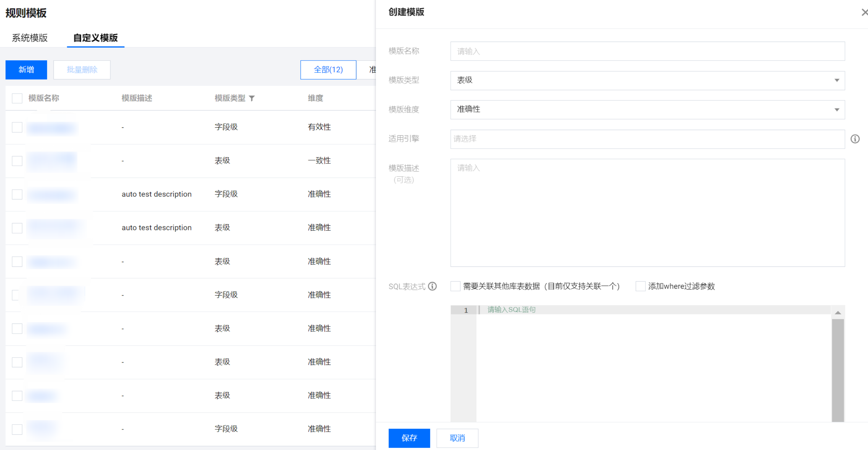
Task: Click info icon beside 适用引擎 field
Action: 855,139
